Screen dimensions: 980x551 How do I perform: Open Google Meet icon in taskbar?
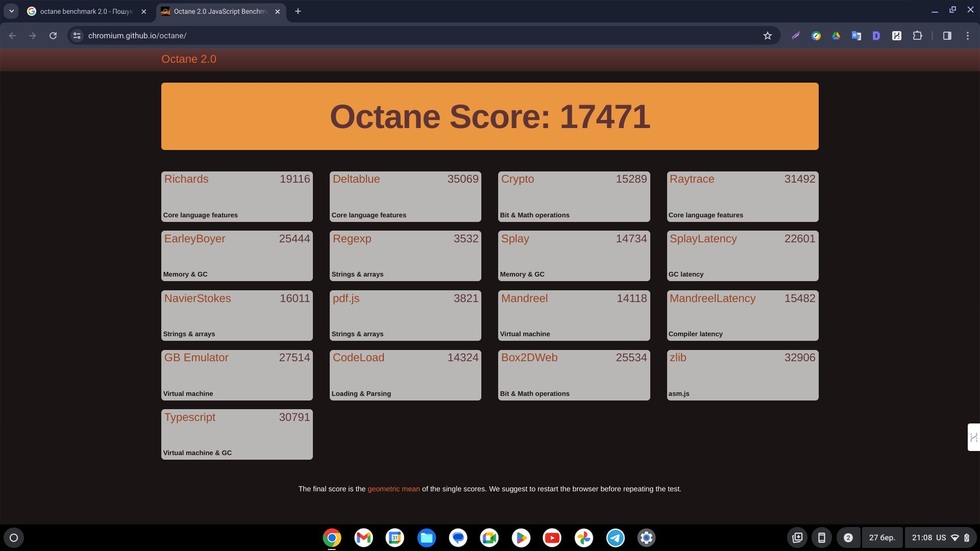(x=489, y=538)
